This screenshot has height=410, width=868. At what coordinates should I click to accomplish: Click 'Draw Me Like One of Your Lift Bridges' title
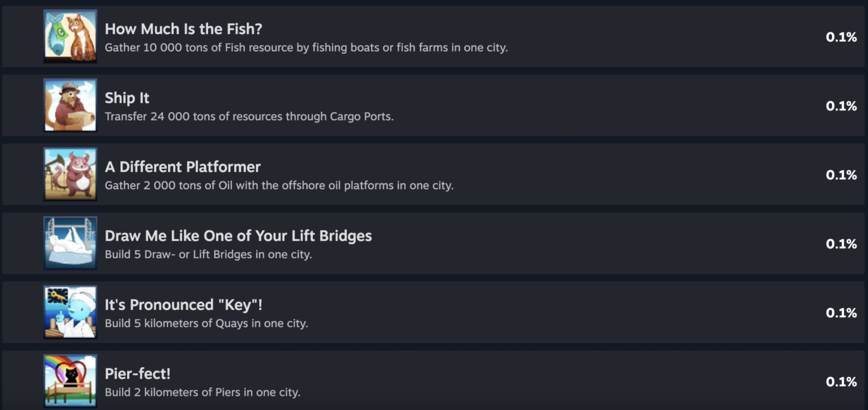coord(238,235)
